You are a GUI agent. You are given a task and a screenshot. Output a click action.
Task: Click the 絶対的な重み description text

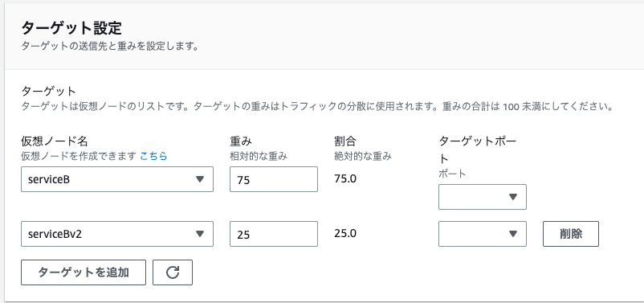click(363, 156)
